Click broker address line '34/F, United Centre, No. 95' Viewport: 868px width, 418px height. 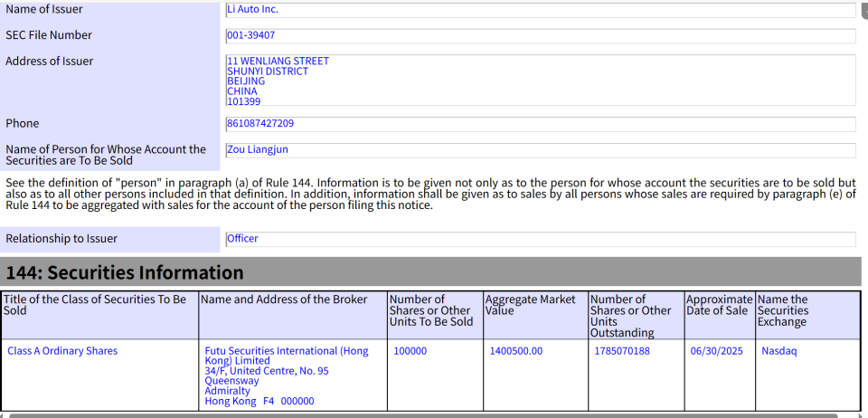267,371
